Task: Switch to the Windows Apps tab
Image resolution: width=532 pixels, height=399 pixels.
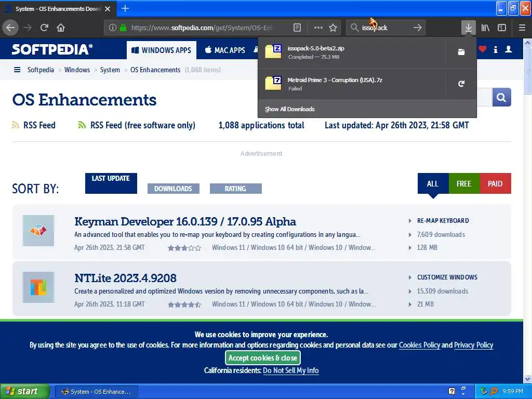Action: 162,50
